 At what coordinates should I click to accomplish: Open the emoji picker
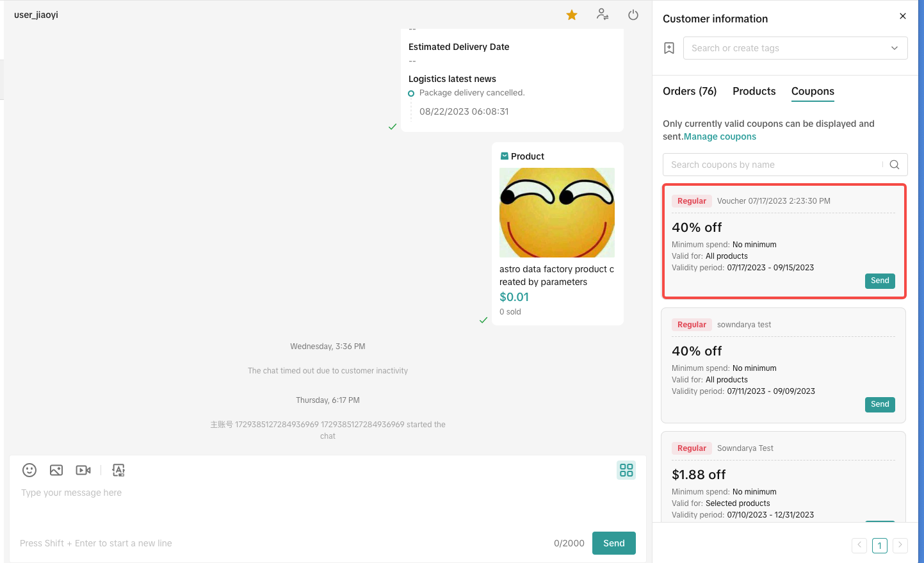pyautogui.click(x=29, y=470)
